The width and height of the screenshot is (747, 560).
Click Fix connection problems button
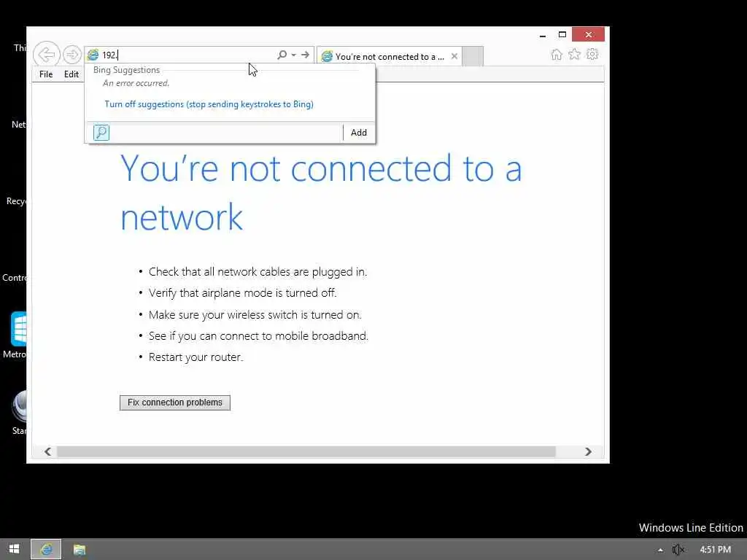coord(175,402)
